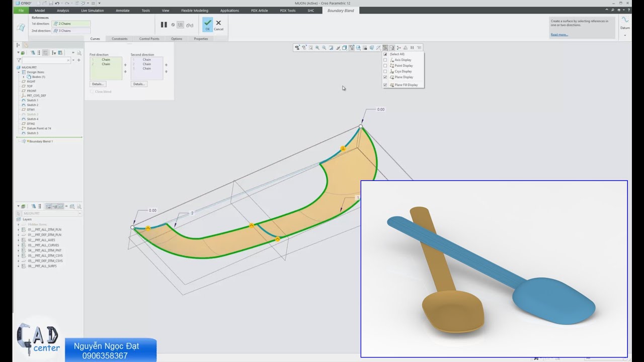The height and width of the screenshot is (362, 644).
Task: Enable the Csys Display checkbox
Action: [x=385, y=71]
